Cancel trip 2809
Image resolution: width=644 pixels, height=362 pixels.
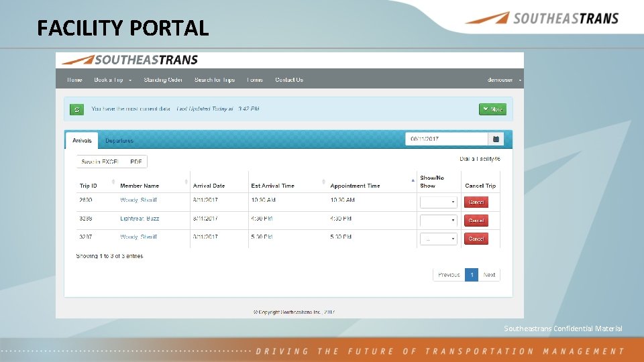(x=476, y=202)
